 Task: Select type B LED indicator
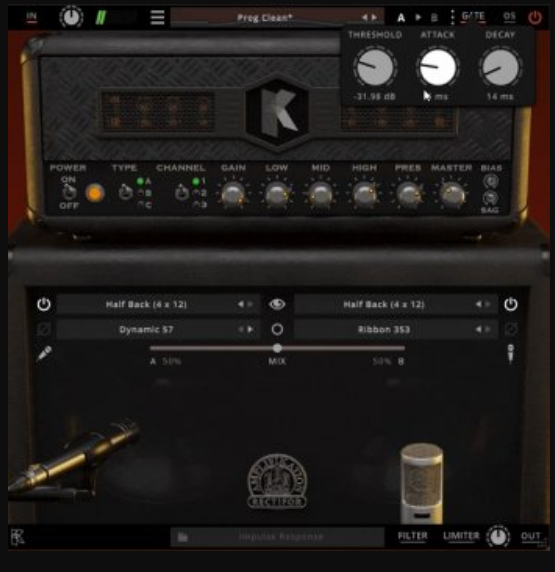click(140, 193)
